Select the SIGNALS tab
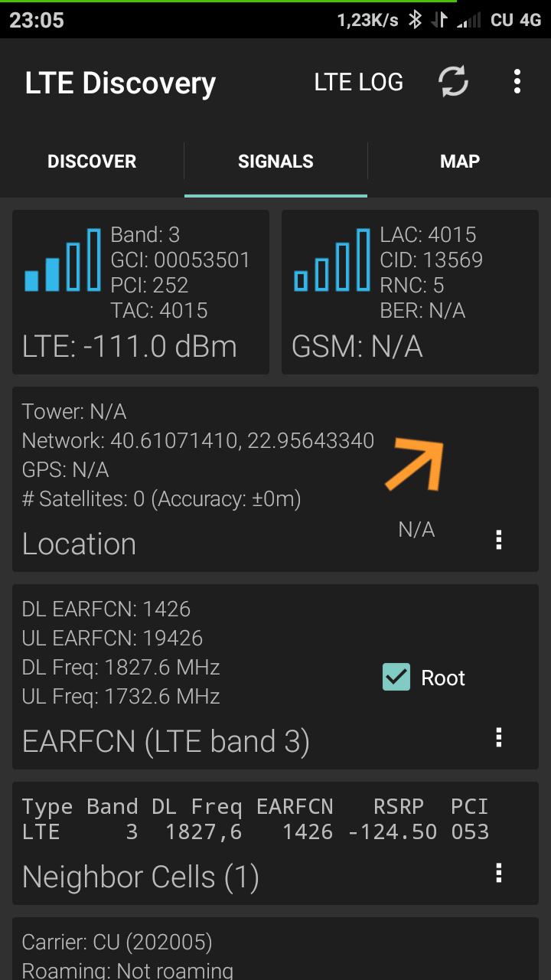 [275, 162]
